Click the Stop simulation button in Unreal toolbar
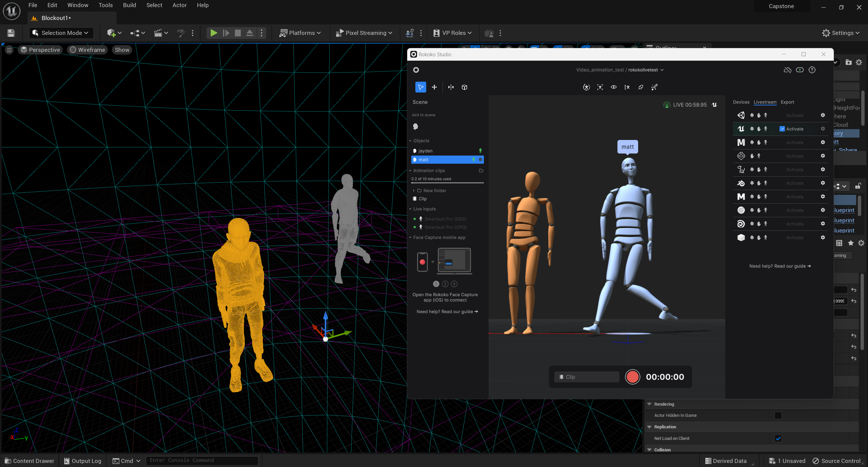 tap(238, 33)
